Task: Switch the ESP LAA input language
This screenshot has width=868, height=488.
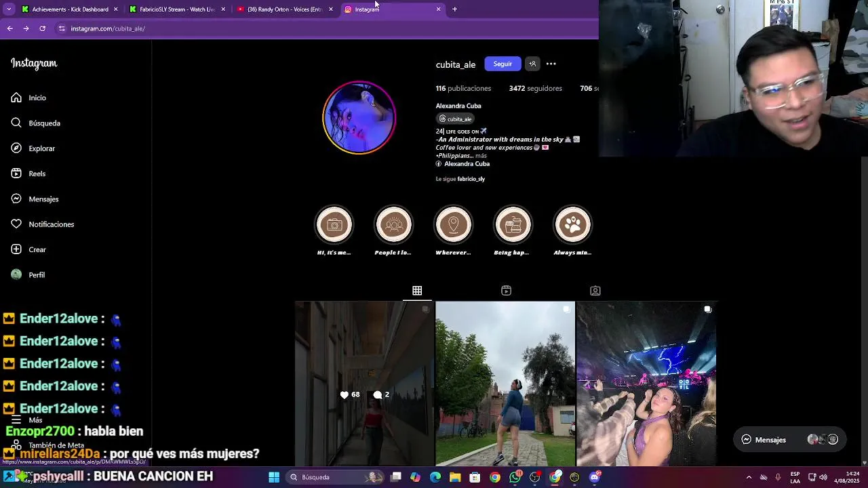Action: coord(795,477)
